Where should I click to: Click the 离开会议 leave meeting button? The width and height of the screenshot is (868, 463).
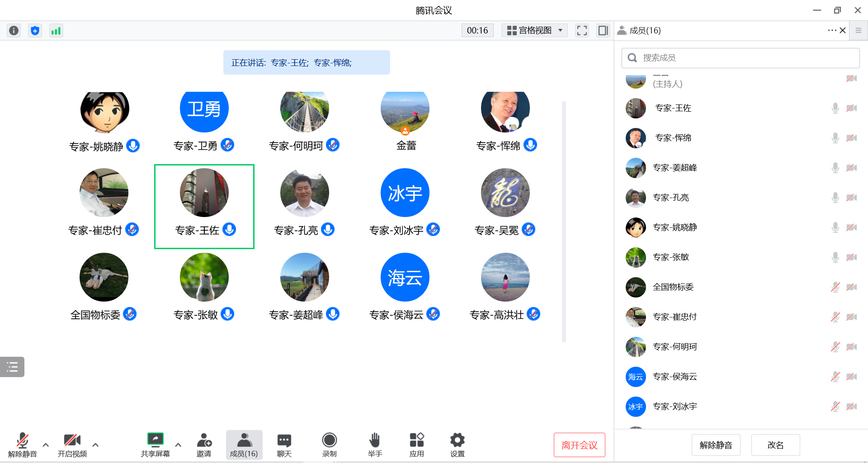[579, 445]
